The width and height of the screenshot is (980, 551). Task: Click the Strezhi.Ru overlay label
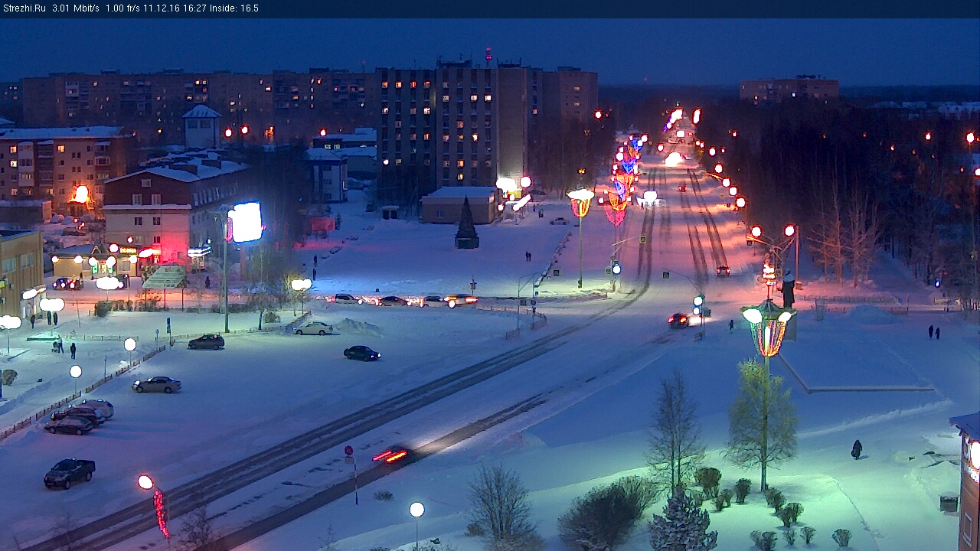tap(24, 8)
